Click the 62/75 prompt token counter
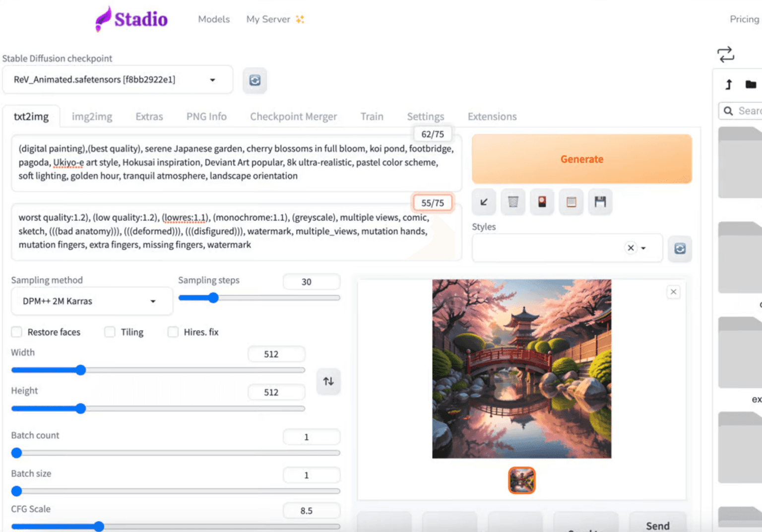Image resolution: width=762 pixels, height=532 pixels. pyautogui.click(x=433, y=134)
